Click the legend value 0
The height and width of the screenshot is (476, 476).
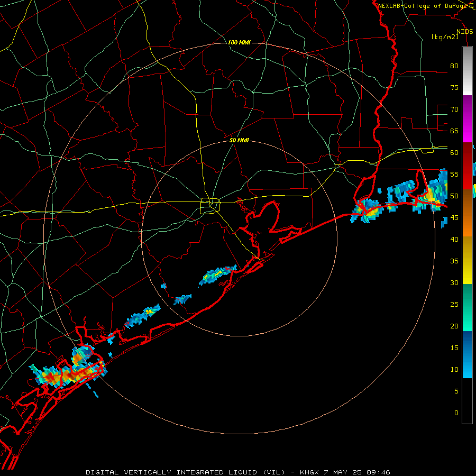(456, 413)
